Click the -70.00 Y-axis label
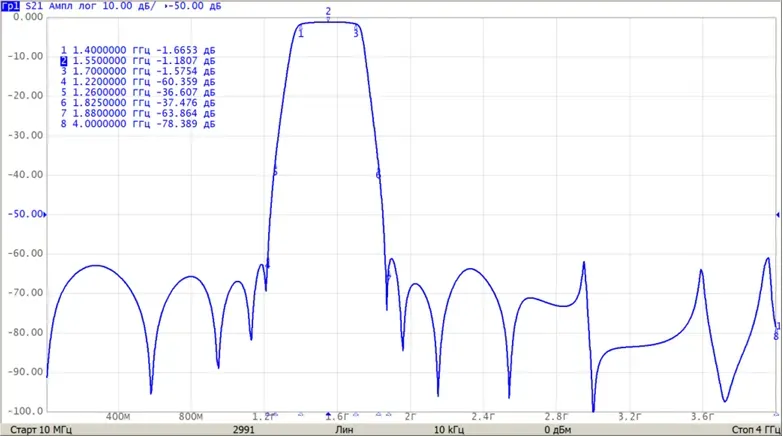The height and width of the screenshot is (437, 783). [25, 293]
